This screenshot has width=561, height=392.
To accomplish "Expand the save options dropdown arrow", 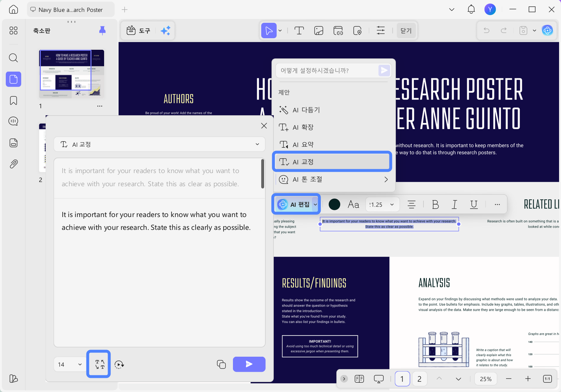I will coord(534,30).
